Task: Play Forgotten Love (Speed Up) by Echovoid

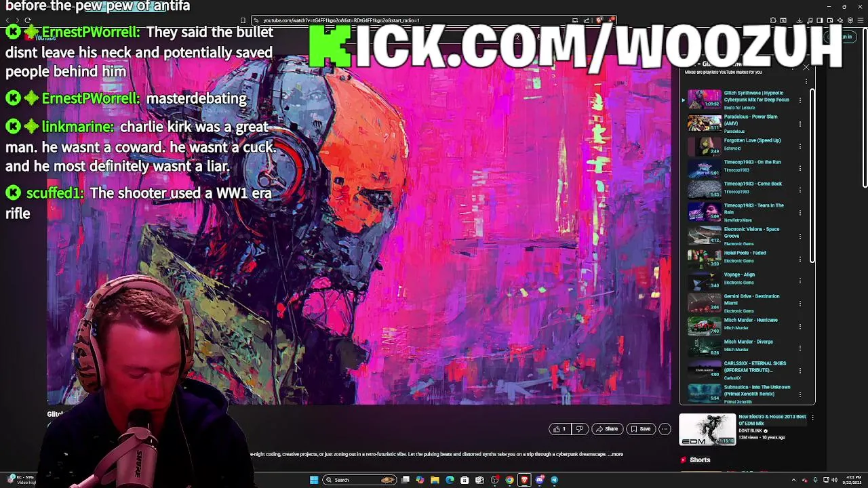Action: (x=704, y=146)
